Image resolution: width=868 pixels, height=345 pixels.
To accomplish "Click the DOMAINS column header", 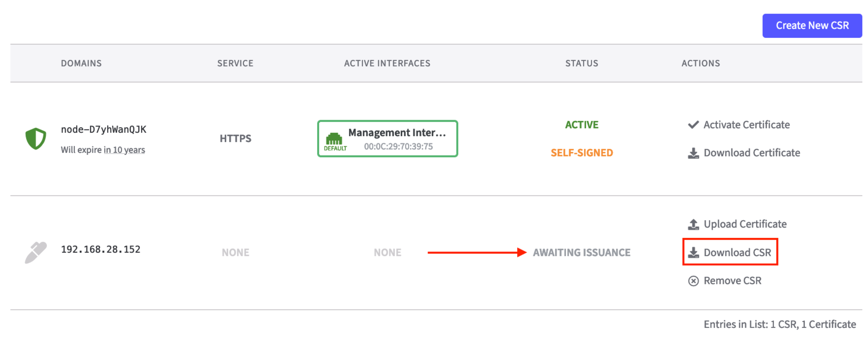I will pos(81,63).
